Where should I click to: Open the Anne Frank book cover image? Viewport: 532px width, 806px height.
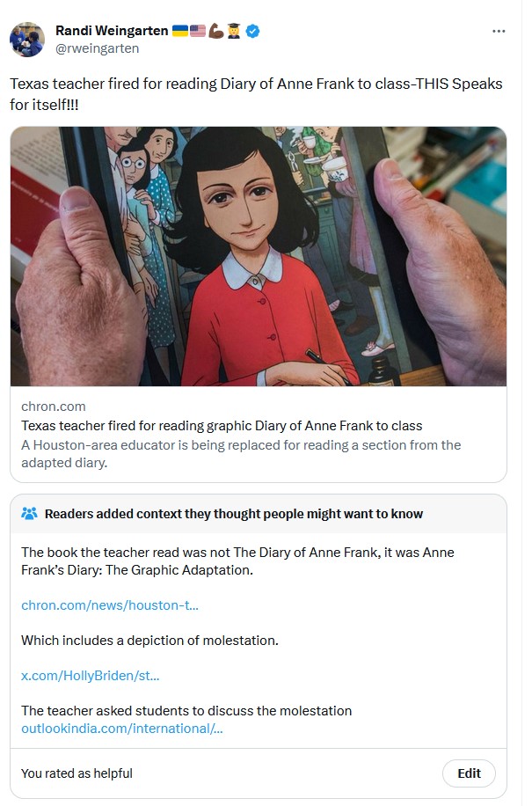(x=259, y=256)
